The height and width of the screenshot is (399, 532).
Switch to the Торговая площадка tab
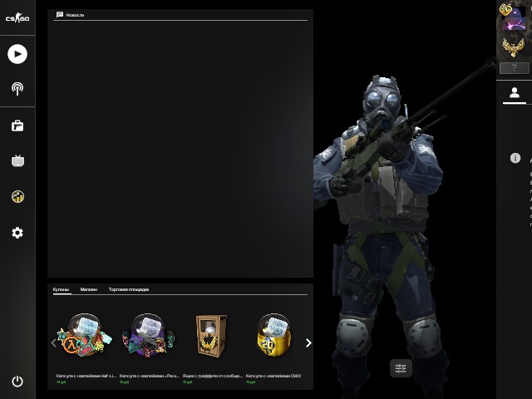(x=129, y=289)
